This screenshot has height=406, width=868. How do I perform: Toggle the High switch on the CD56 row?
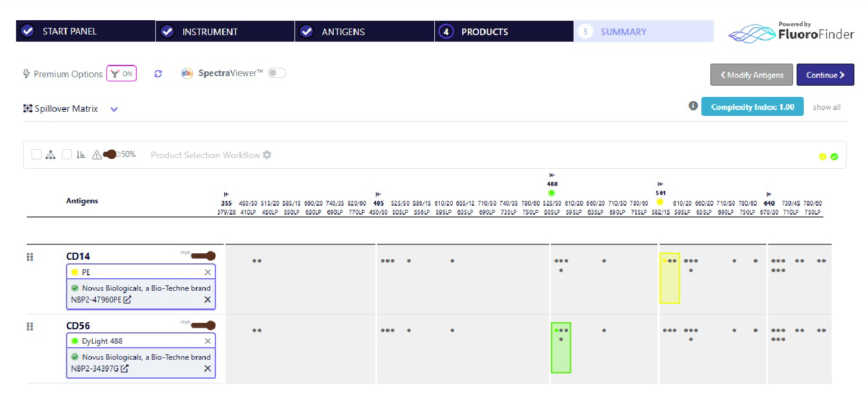click(x=202, y=325)
